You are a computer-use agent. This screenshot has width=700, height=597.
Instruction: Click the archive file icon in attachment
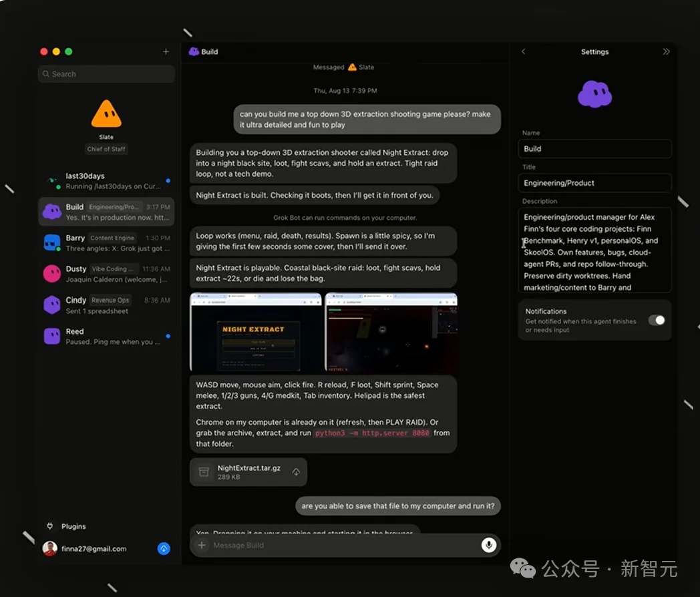pos(204,472)
